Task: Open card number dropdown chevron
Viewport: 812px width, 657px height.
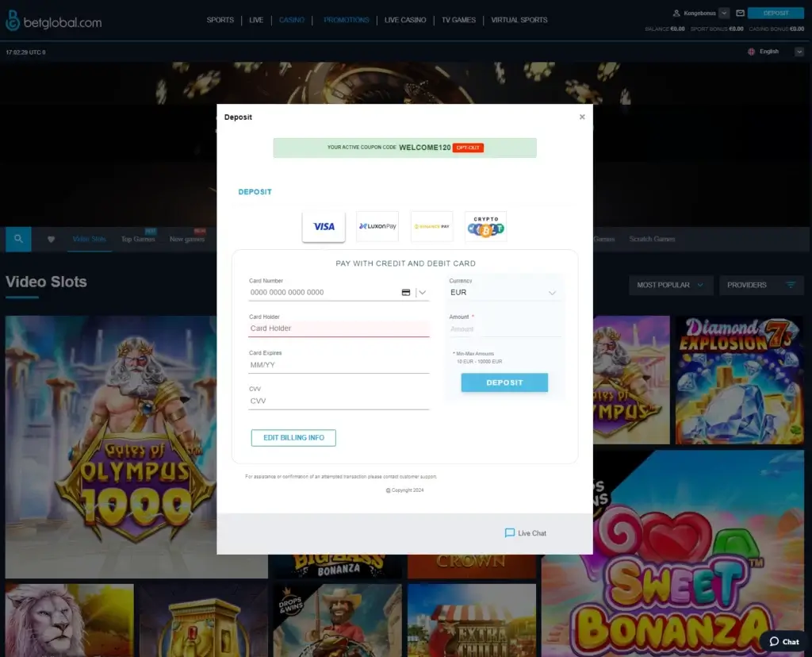Action: click(423, 293)
